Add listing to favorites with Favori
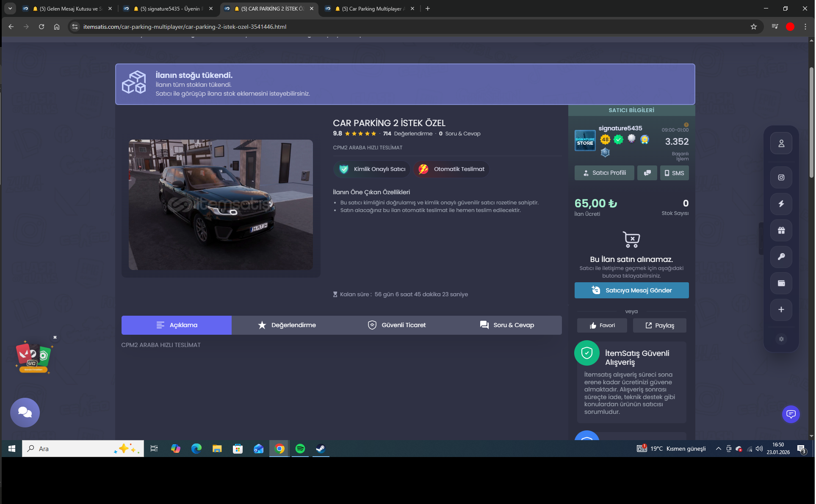Viewport: 816px width, 504px height. click(602, 325)
